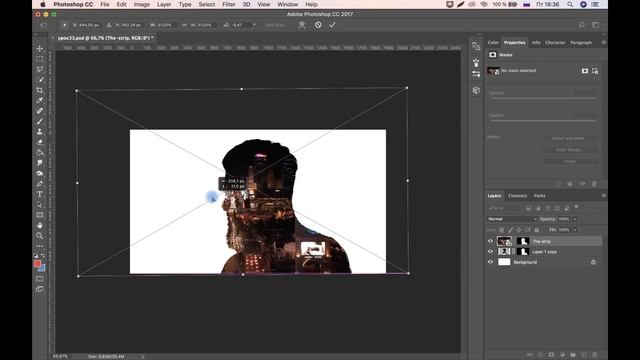640x360 pixels.
Task: Click the The-strip layer mask thumbnail
Action: point(523,241)
